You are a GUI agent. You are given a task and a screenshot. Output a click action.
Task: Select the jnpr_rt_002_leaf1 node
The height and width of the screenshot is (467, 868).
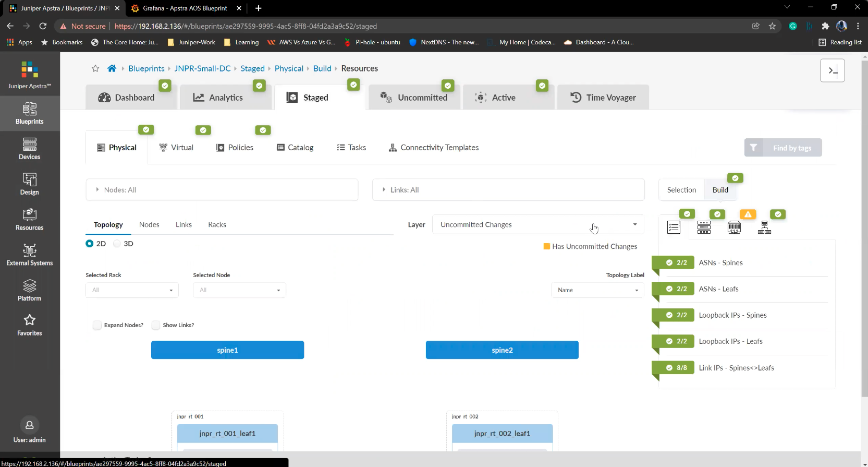pos(502,434)
